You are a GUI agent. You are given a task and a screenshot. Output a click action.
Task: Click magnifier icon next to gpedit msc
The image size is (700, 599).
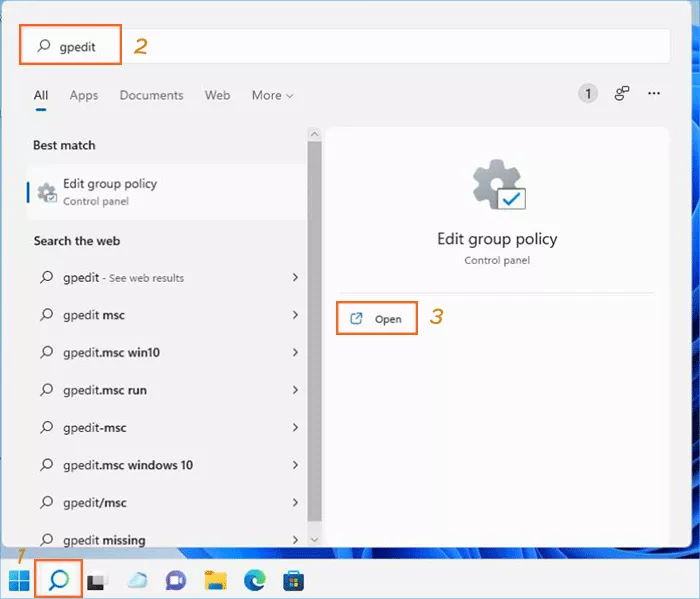(x=46, y=315)
